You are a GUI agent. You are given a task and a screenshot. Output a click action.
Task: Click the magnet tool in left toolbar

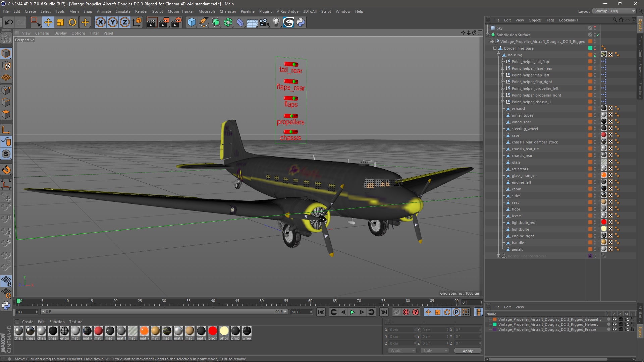6,170
